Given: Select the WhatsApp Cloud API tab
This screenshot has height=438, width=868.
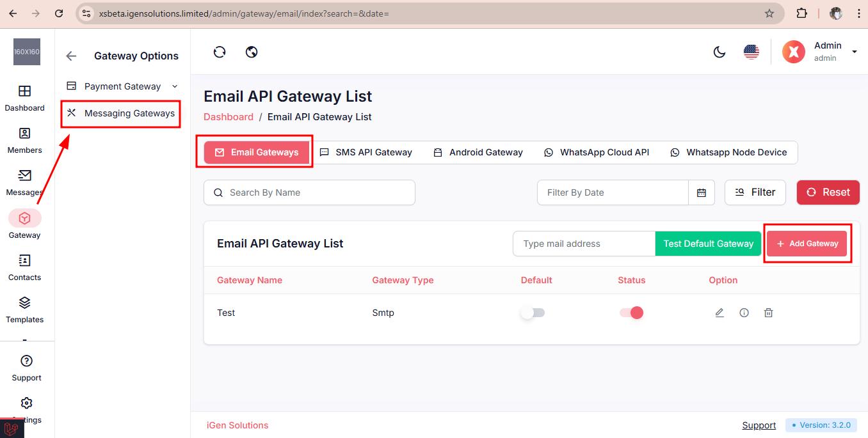Looking at the screenshot, I should (597, 152).
